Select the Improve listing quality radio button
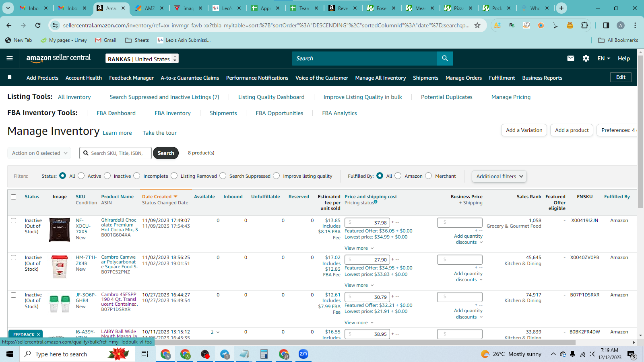Viewport: 644px width, 362px height. pyautogui.click(x=277, y=176)
